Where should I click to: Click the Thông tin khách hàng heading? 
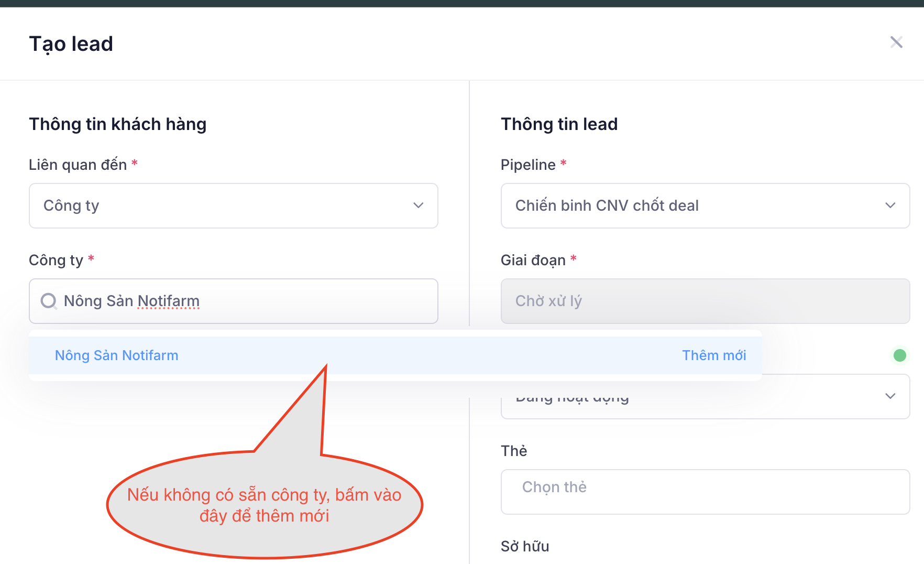pos(118,124)
